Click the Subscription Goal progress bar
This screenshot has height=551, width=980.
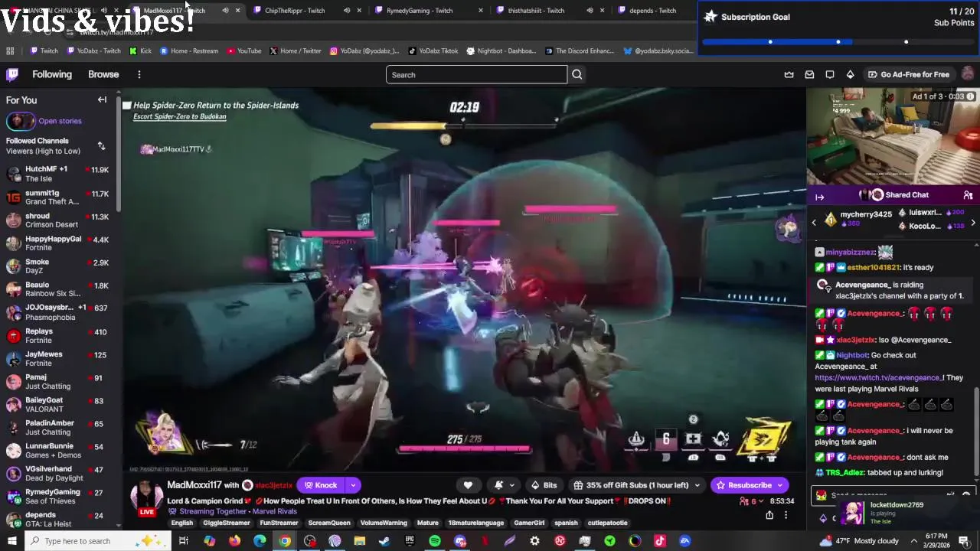click(x=838, y=42)
